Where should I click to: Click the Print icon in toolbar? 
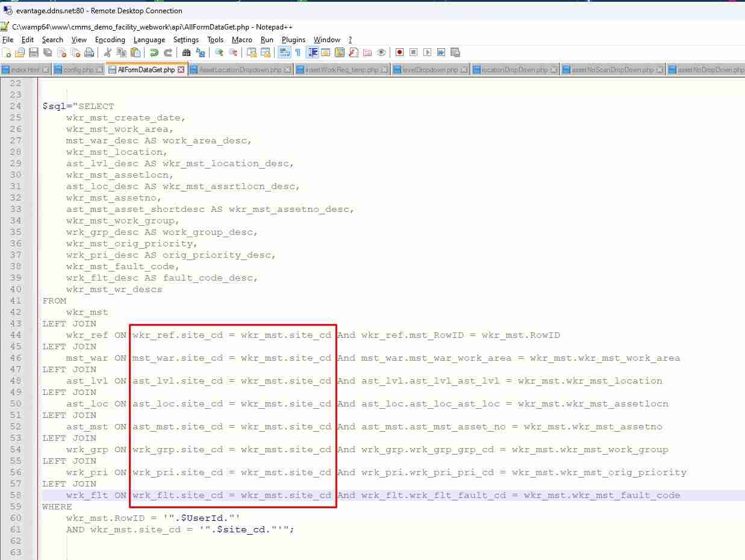pyautogui.click(x=89, y=52)
